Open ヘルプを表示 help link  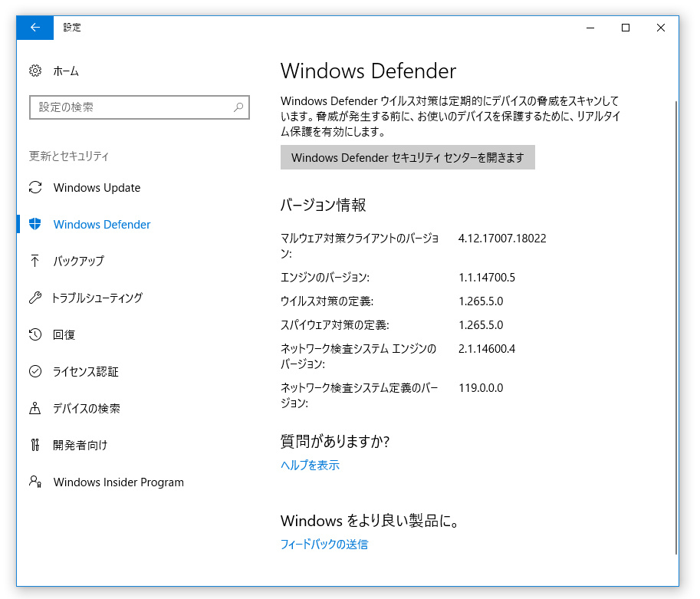[x=309, y=465]
